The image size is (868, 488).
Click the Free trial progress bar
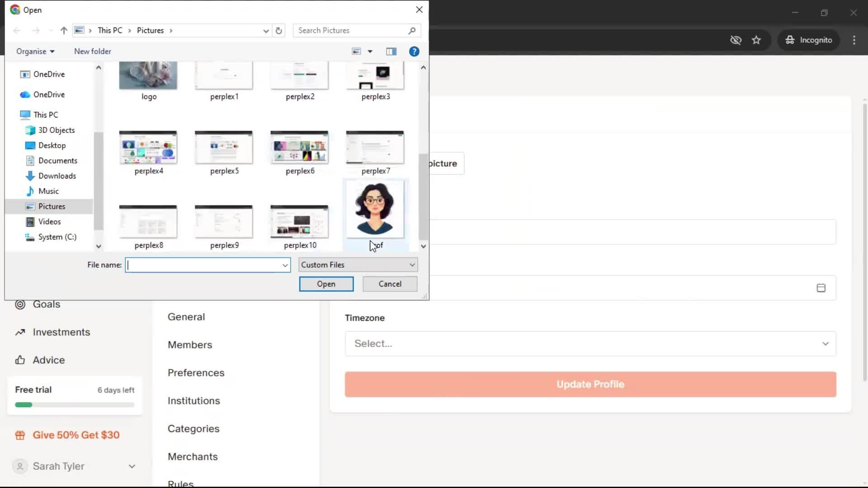(75, 405)
